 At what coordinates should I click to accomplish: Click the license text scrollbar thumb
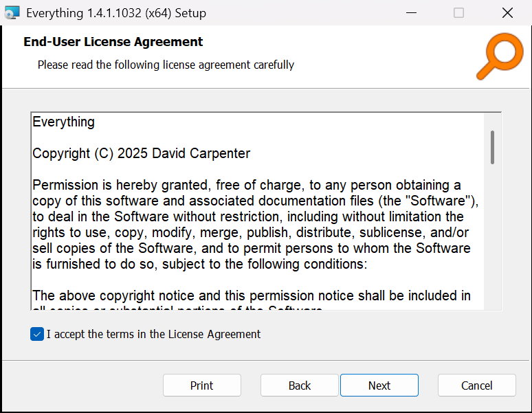(x=492, y=147)
